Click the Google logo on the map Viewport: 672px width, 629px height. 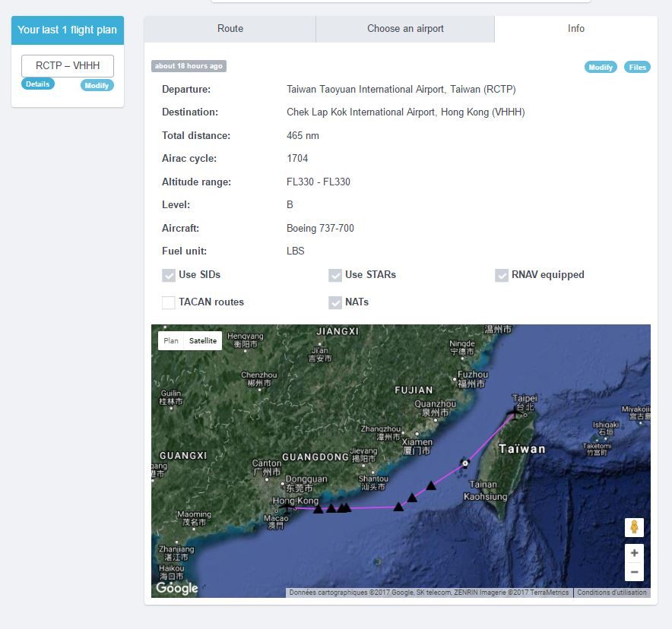coord(177,588)
